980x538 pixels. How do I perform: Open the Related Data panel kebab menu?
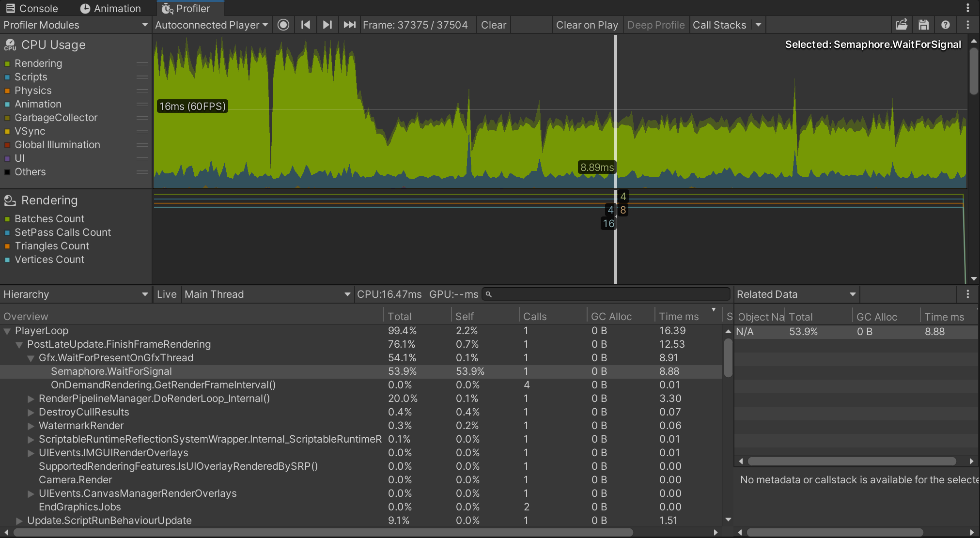coord(968,294)
